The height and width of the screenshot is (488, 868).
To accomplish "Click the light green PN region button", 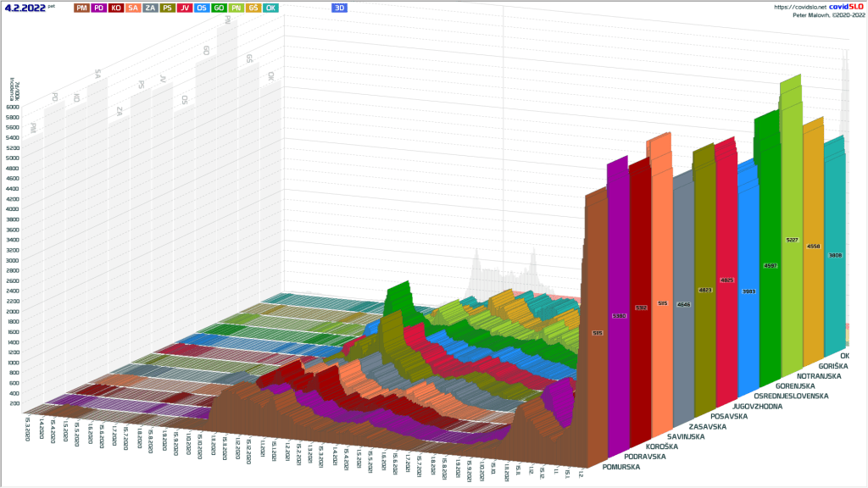I will click(x=236, y=7).
